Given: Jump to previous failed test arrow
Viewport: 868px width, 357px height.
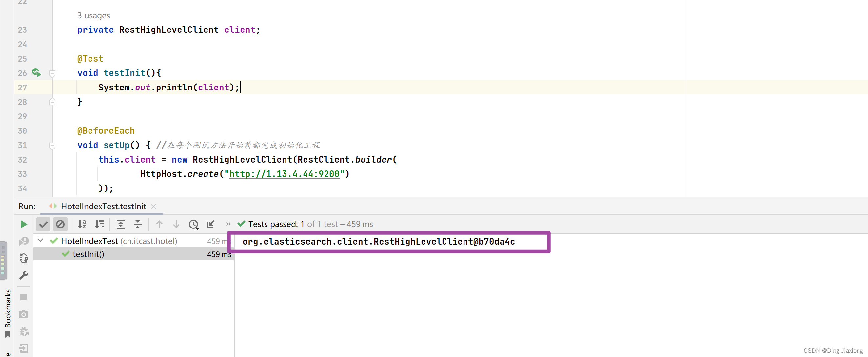Looking at the screenshot, I should [x=159, y=224].
